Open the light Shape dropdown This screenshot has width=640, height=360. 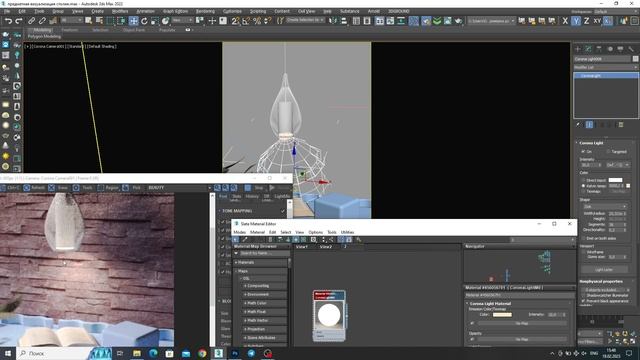point(604,207)
